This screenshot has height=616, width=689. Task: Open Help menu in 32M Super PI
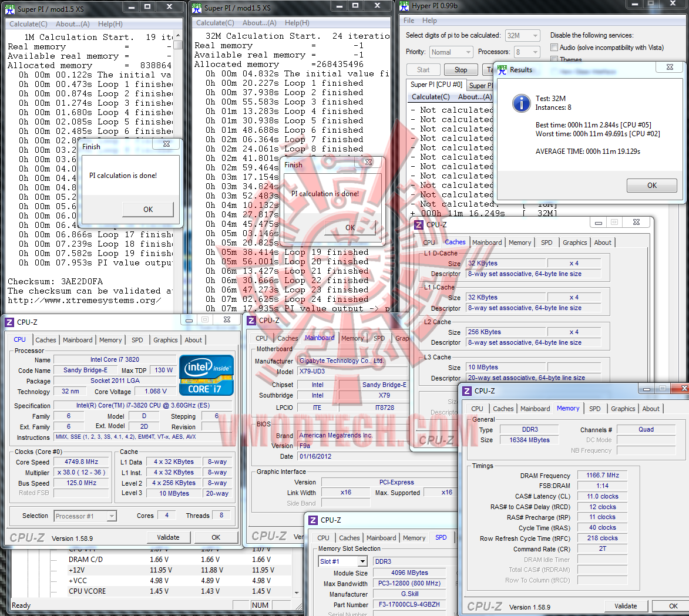[297, 23]
